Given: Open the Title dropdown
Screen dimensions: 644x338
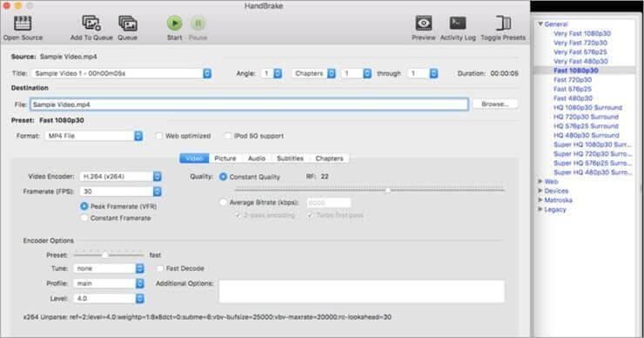Looking at the screenshot, I should (122, 73).
